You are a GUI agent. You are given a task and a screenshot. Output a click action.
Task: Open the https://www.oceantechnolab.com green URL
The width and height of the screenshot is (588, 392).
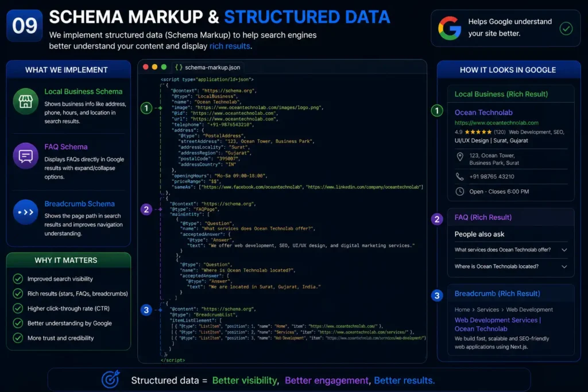point(497,123)
